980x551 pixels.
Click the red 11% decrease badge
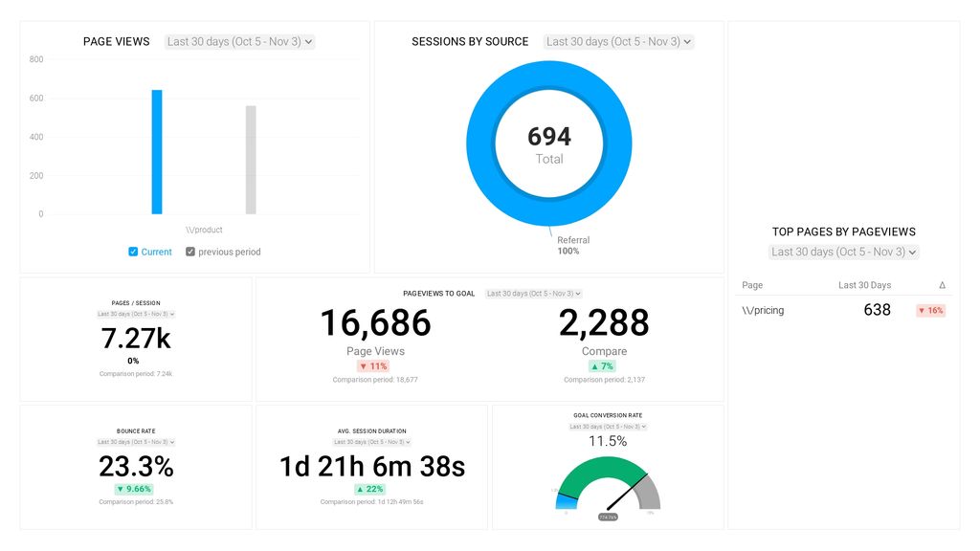coord(373,366)
